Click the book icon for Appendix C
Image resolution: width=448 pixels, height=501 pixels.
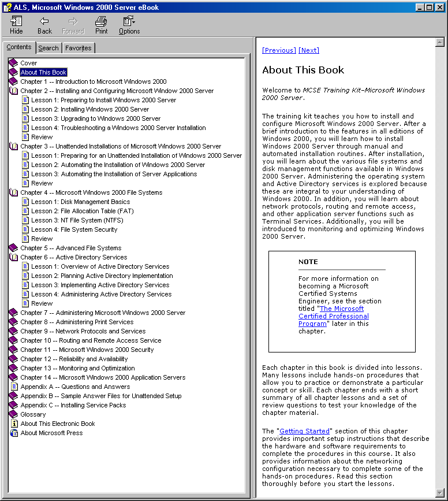click(x=13, y=406)
